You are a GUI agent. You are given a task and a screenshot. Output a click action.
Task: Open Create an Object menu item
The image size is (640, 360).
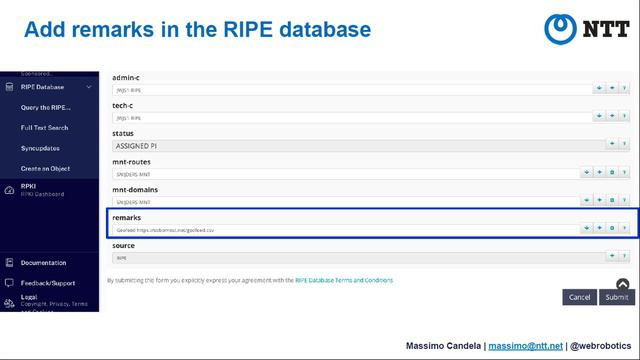[x=45, y=169]
